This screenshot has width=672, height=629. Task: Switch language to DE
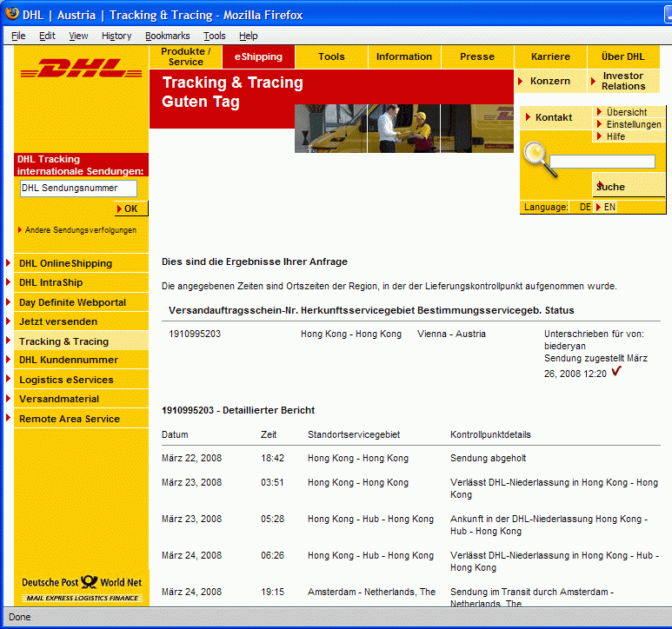pyautogui.click(x=585, y=207)
